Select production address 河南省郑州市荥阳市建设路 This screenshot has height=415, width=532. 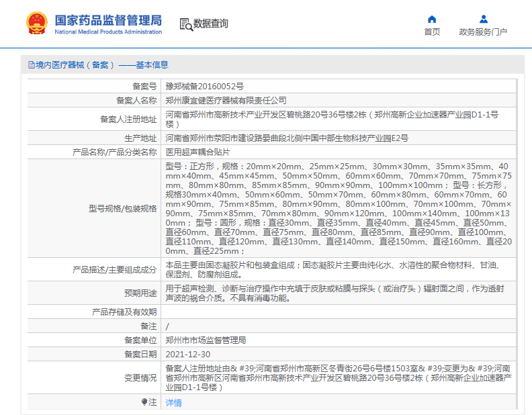tap(287, 138)
